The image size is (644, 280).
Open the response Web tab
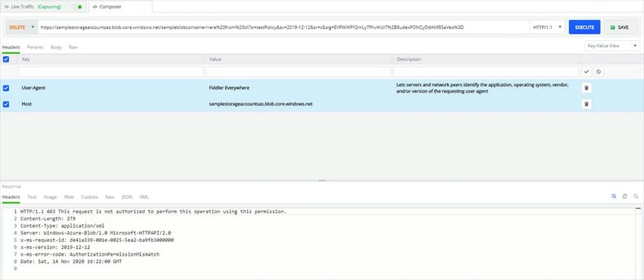pos(69,197)
